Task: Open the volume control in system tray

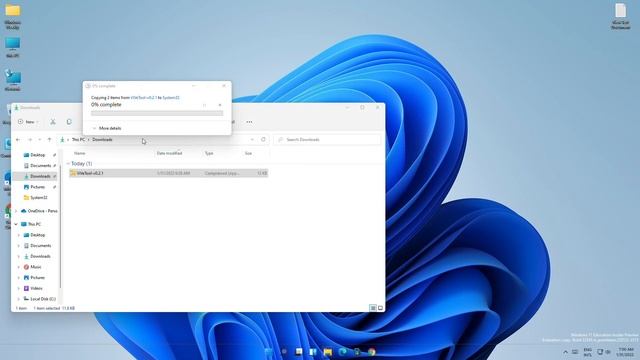Action: click(x=608, y=352)
